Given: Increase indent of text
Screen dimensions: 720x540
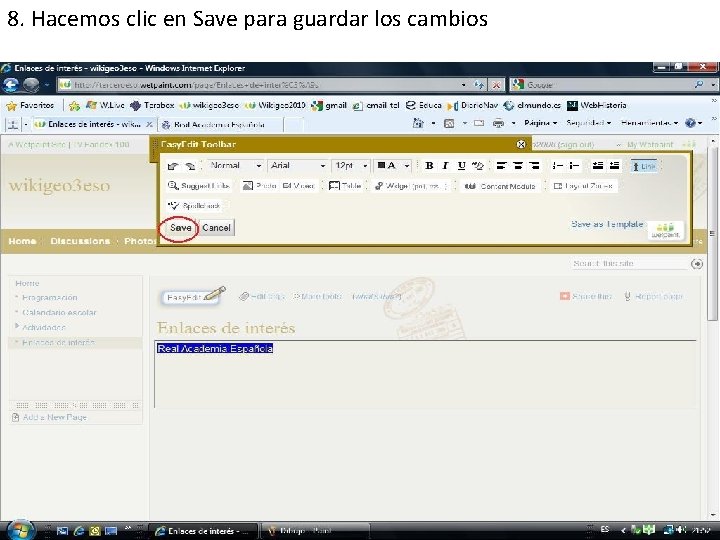Looking at the screenshot, I should click(614, 166).
